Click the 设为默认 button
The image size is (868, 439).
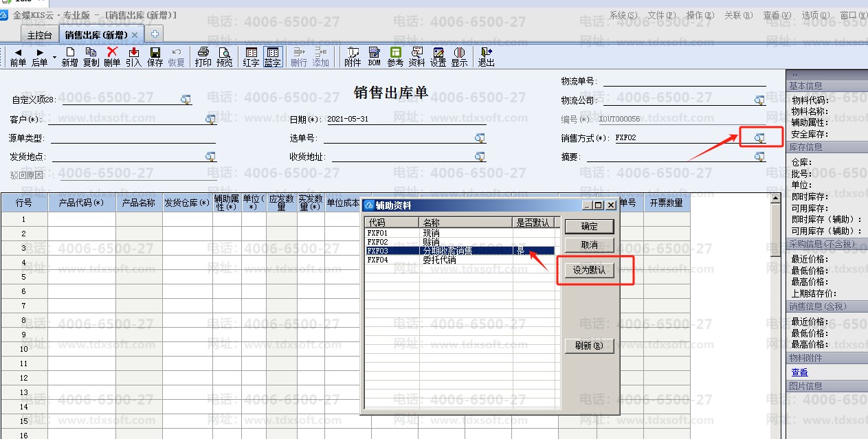(x=589, y=271)
